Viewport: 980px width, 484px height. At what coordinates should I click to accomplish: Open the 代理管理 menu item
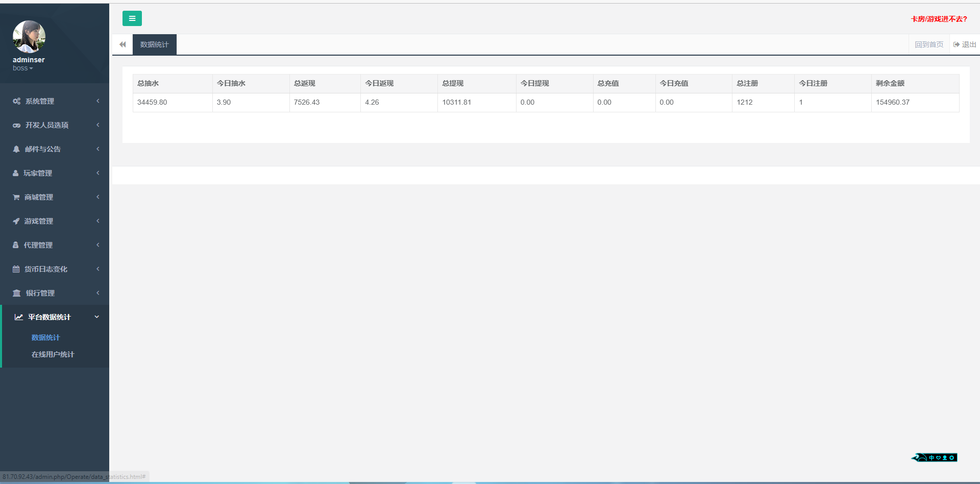click(55, 245)
